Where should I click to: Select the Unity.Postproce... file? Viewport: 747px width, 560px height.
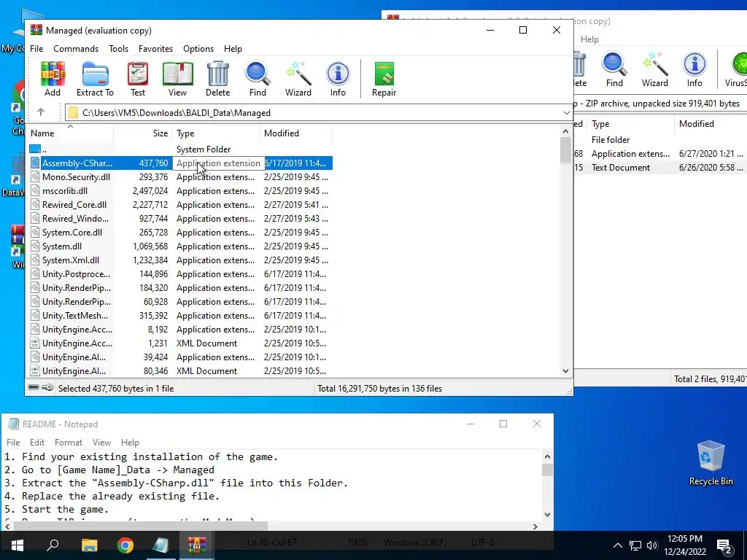(180, 274)
